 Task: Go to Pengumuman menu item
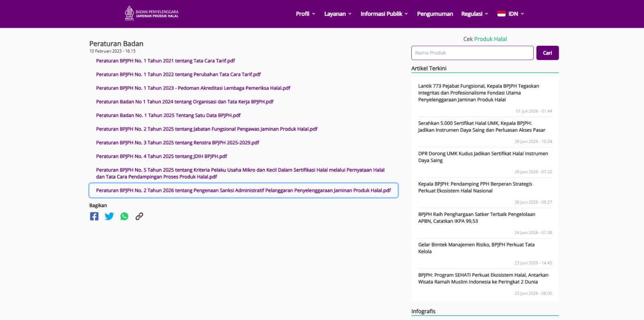tap(435, 14)
